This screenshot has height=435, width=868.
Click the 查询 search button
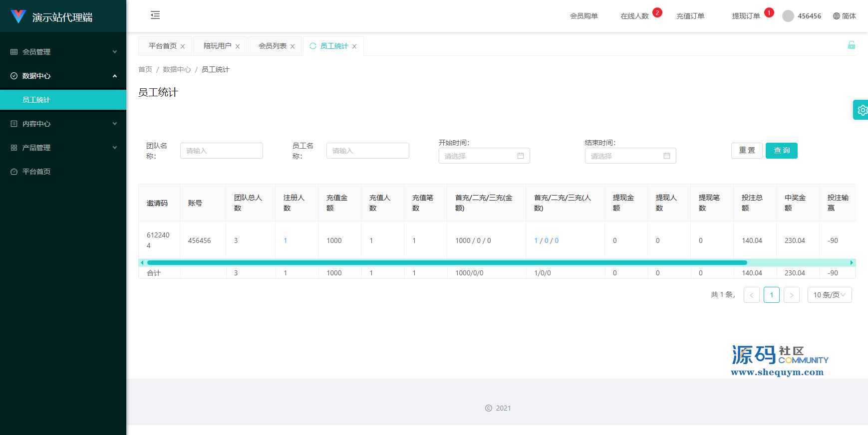(x=781, y=151)
